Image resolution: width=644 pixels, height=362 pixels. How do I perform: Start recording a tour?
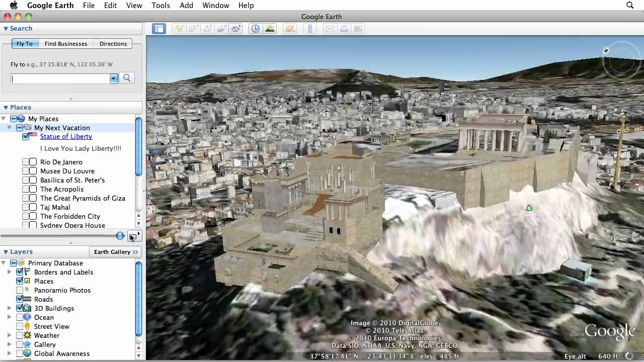pyautogui.click(x=235, y=29)
